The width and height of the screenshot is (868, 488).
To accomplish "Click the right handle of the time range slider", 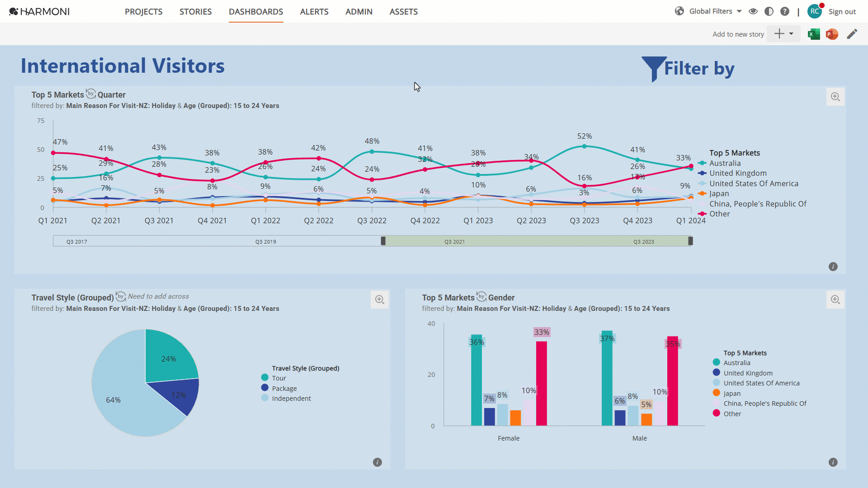I will [x=690, y=241].
